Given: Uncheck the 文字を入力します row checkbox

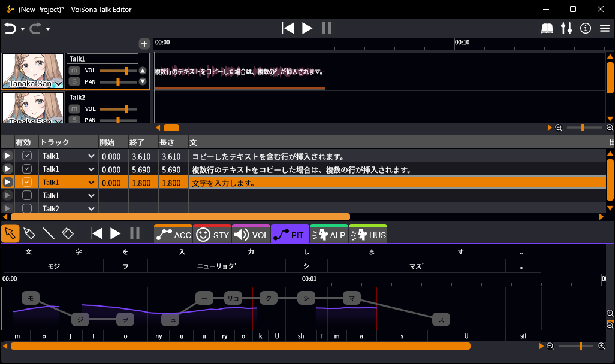Looking at the screenshot, I should [x=27, y=182].
